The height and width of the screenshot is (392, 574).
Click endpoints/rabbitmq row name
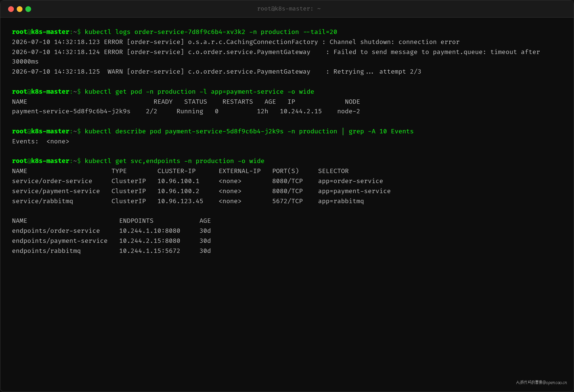pos(46,251)
